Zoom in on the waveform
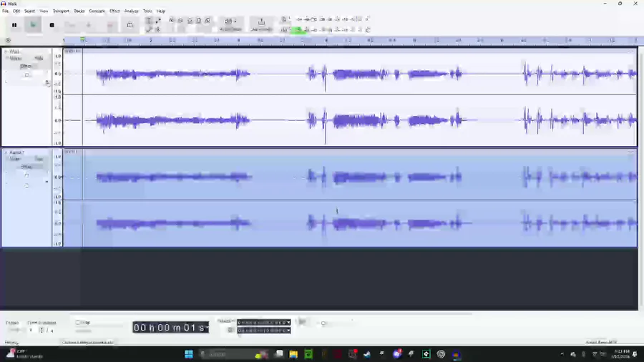Image resolution: width=644 pixels, height=362 pixels. [172, 21]
